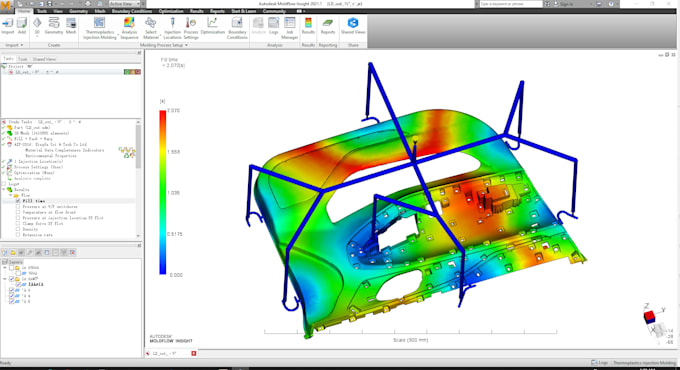
Task: Select Thermoplastics Injection Molding process
Action: coord(100,28)
